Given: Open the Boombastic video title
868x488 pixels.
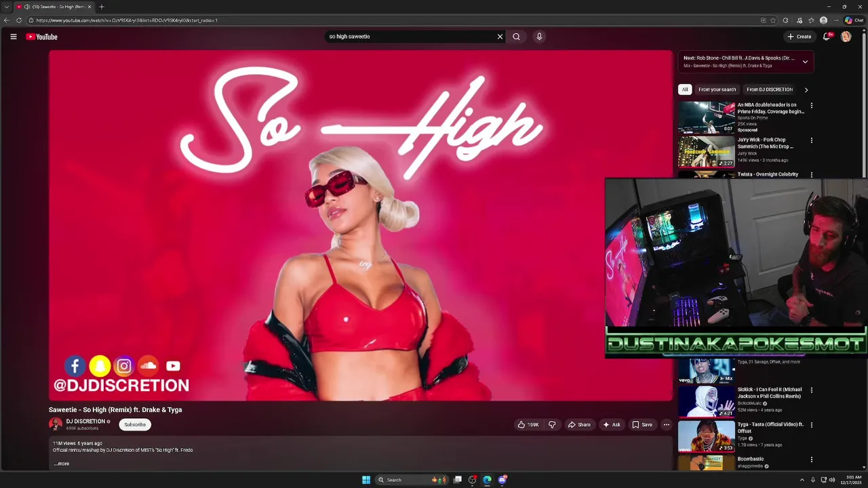Looking at the screenshot, I should [751, 459].
